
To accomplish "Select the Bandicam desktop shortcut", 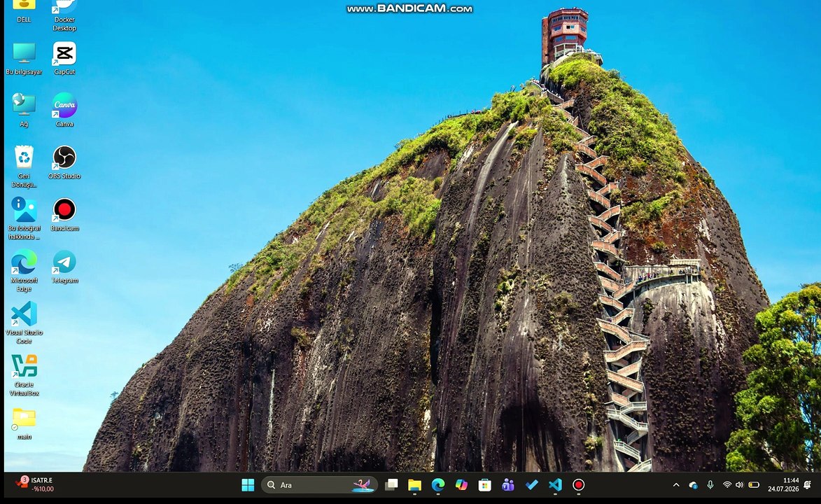I will [64, 214].
